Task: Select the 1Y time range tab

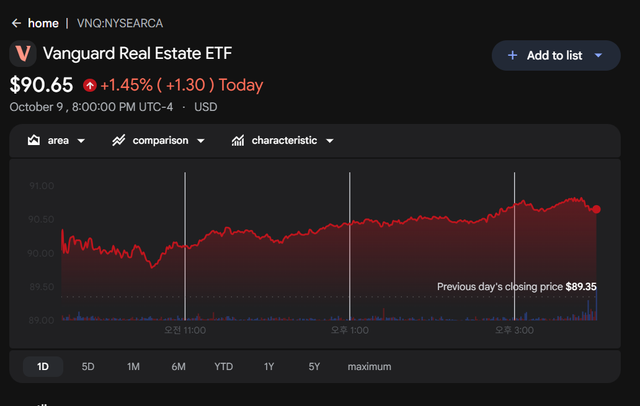Action: (269, 366)
